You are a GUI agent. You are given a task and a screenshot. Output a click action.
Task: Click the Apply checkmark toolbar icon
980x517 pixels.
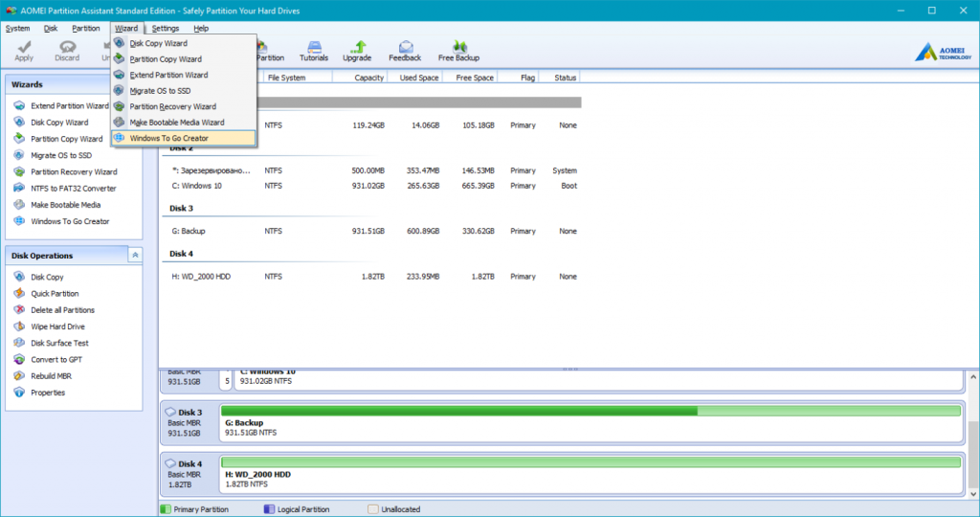pos(24,47)
